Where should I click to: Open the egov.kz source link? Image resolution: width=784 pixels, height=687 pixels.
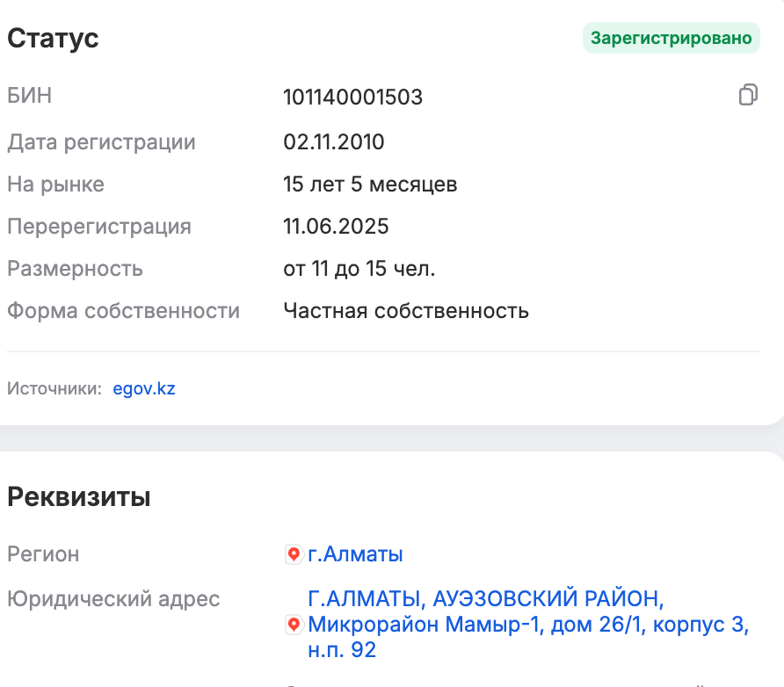[x=144, y=388]
